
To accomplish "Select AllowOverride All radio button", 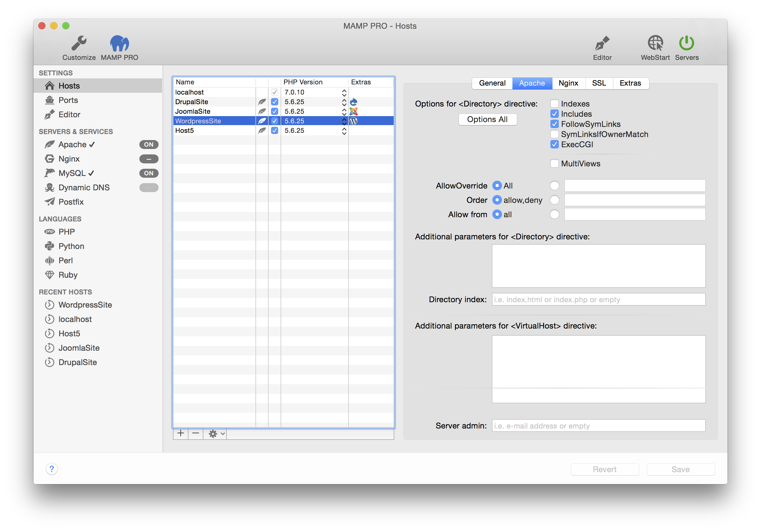I will pos(497,186).
